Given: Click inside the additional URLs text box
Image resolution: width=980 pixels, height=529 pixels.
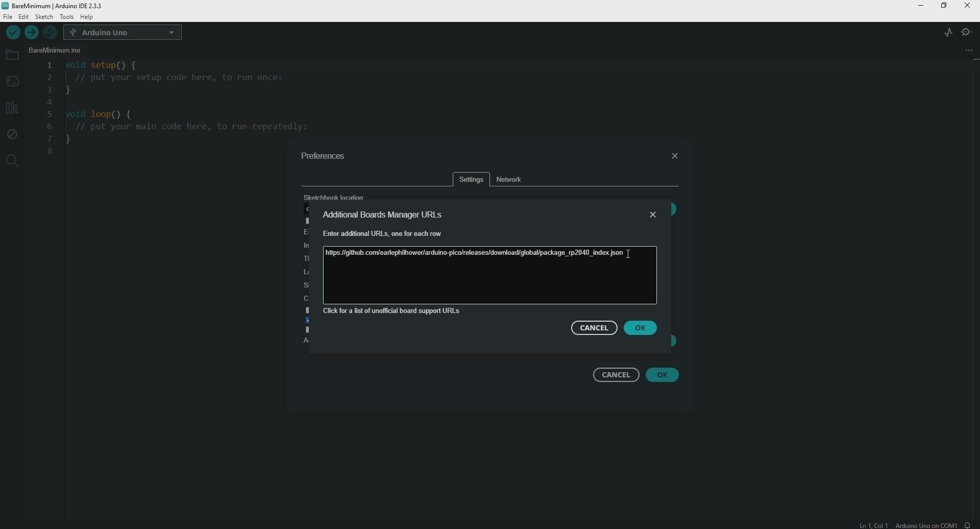Looking at the screenshot, I should pos(490,276).
